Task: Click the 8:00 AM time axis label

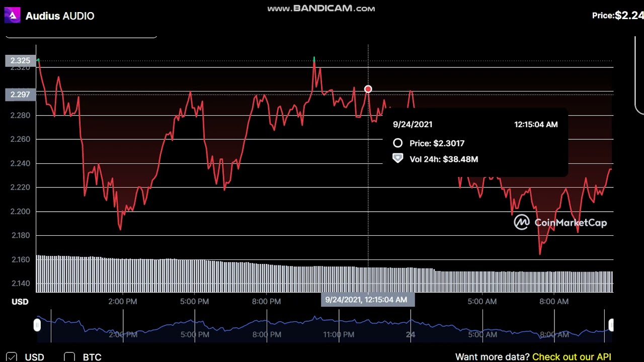Action: [x=554, y=302]
